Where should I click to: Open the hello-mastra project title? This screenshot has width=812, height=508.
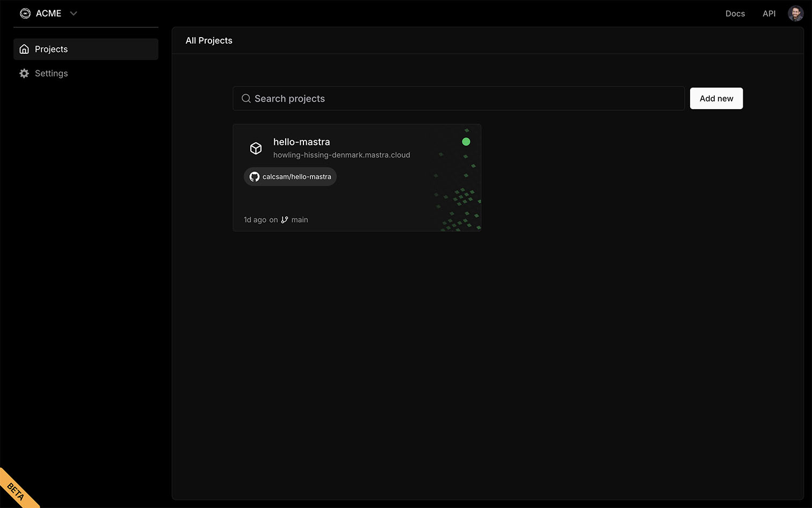(x=301, y=142)
